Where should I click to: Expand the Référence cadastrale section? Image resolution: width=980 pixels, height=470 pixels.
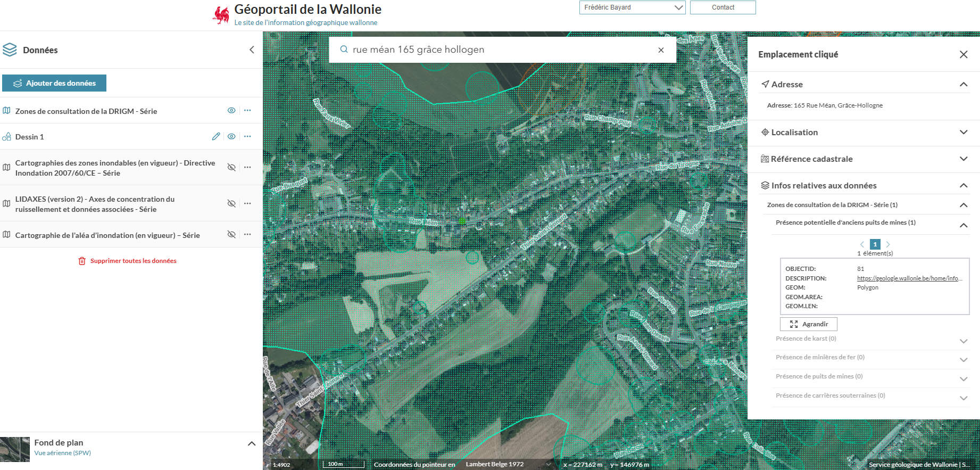click(963, 159)
